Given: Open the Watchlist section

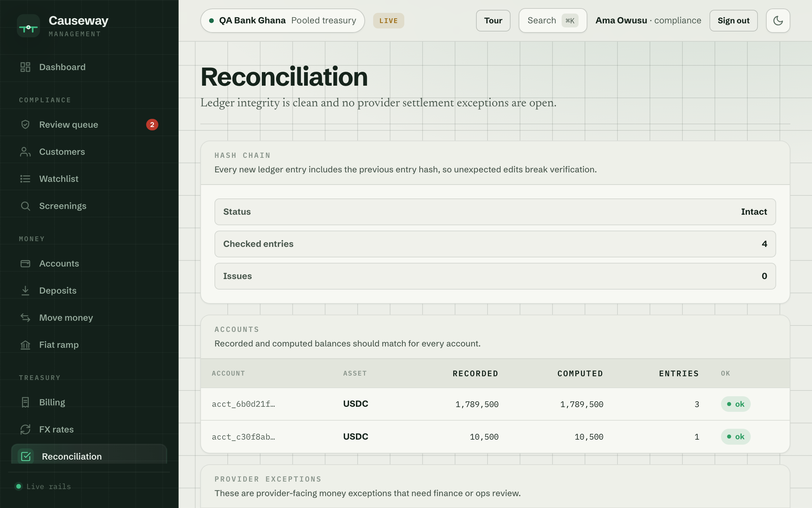Looking at the screenshot, I should [x=89, y=179].
